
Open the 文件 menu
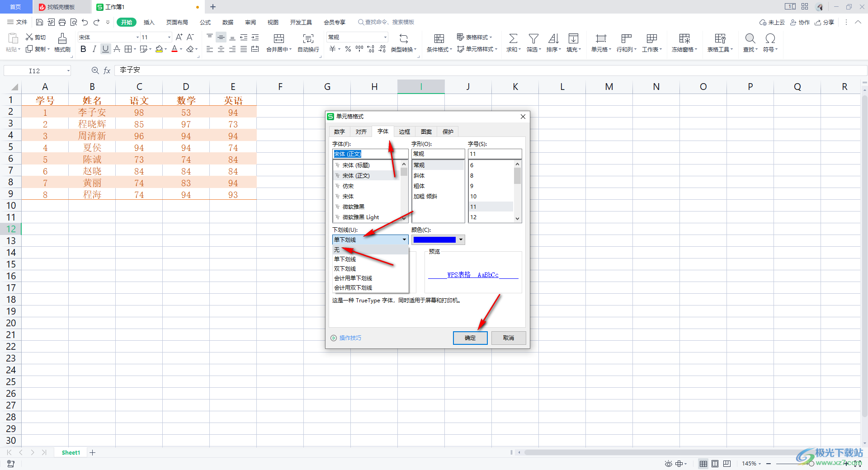click(18, 22)
